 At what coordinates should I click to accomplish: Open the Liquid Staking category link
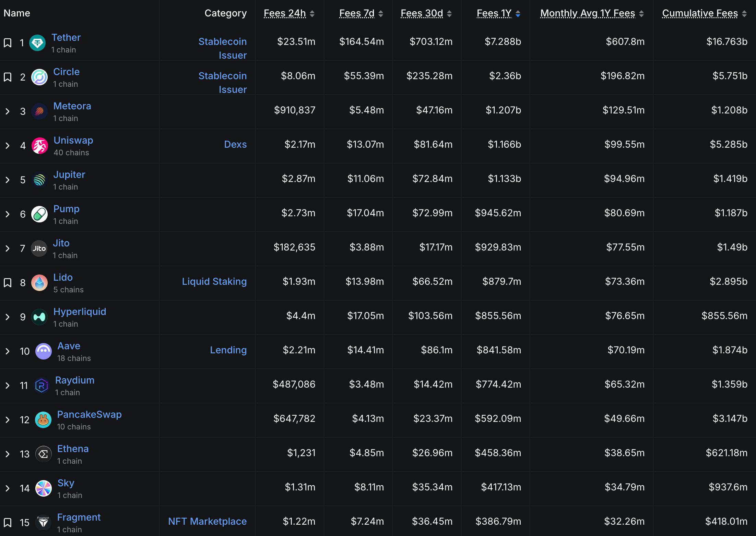214,281
